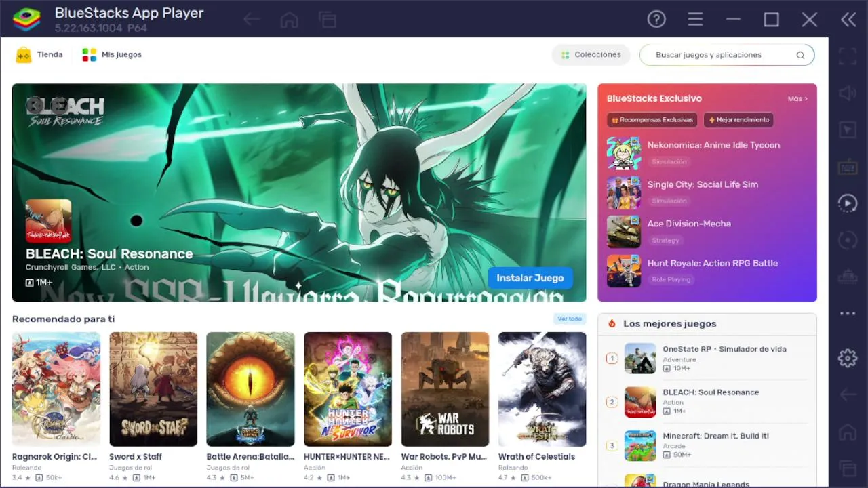The height and width of the screenshot is (488, 868).
Task: Click the volume speaker icon in side toolbar
Action: click(x=848, y=94)
